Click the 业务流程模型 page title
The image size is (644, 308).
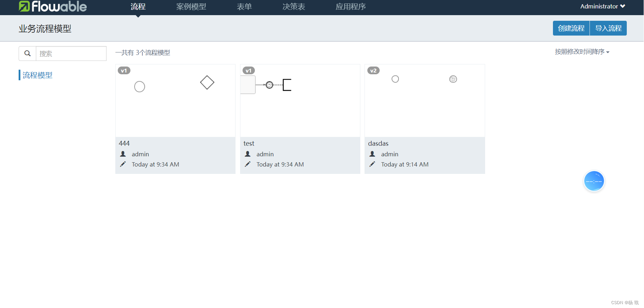tap(45, 29)
